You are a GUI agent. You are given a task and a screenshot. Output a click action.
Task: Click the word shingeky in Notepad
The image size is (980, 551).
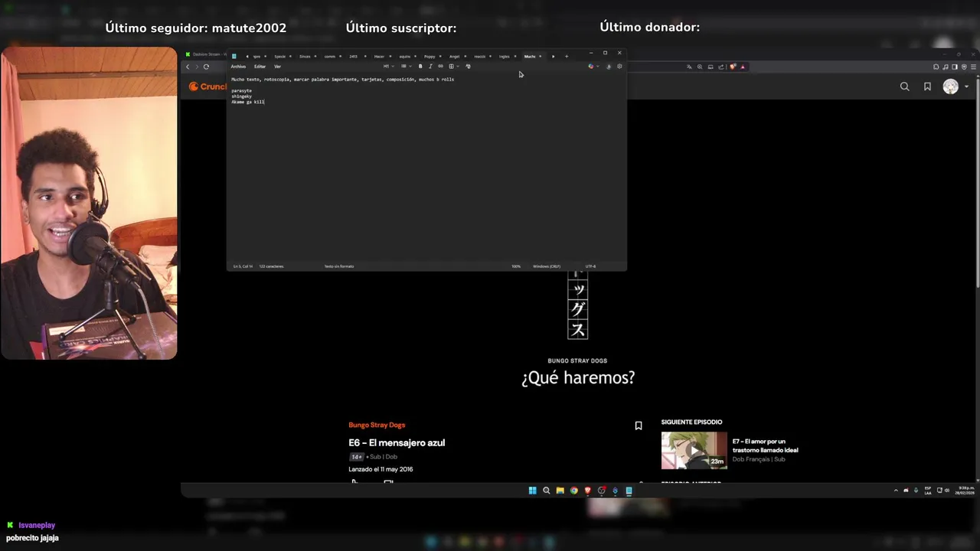[241, 96]
